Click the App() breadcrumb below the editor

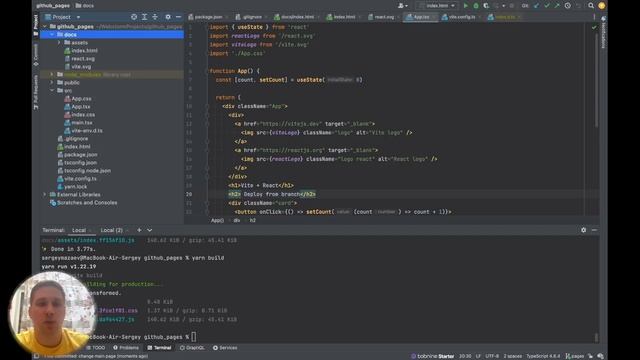pos(217,220)
